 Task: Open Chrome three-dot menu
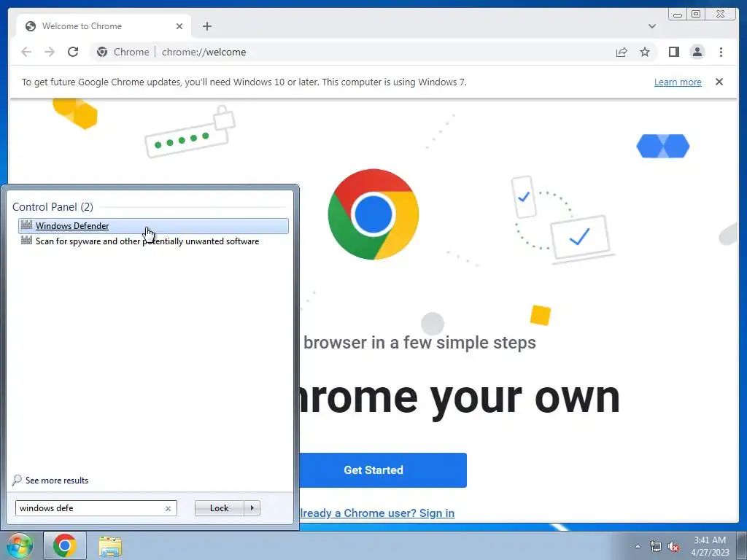(x=721, y=52)
